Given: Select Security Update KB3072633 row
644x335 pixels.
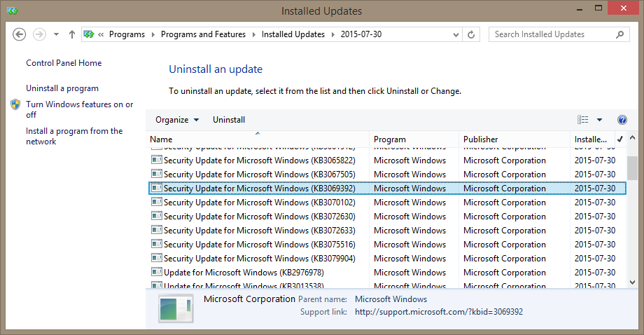Looking at the screenshot, I should point(387,230).
